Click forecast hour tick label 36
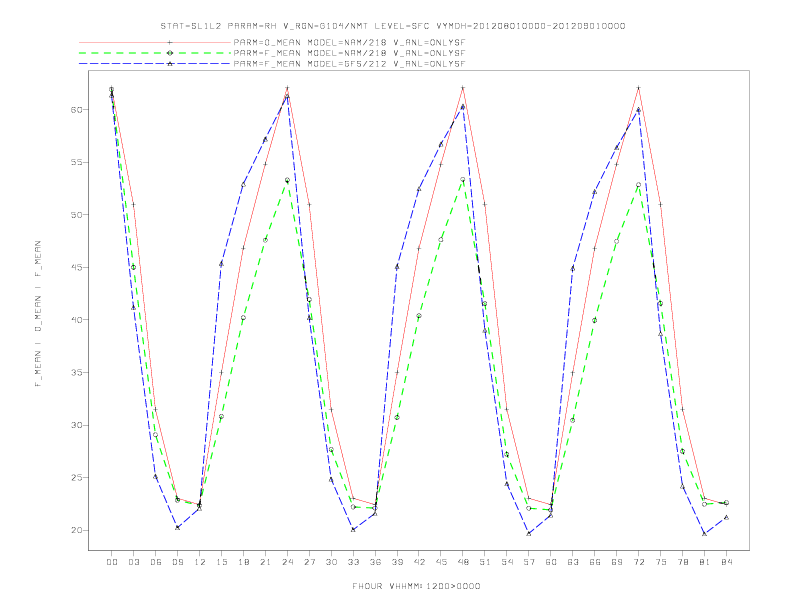Viewport: 792px width, 612px height. pos(375,562)
